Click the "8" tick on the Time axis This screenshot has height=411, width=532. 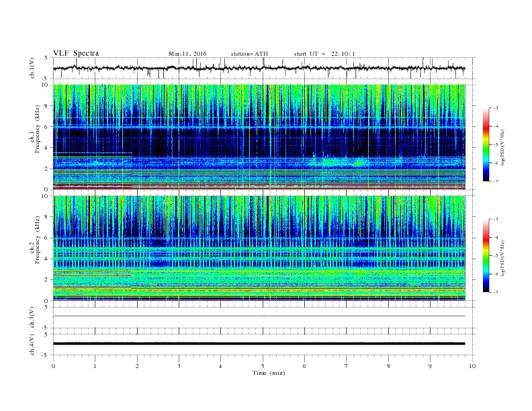coord(388,366)
